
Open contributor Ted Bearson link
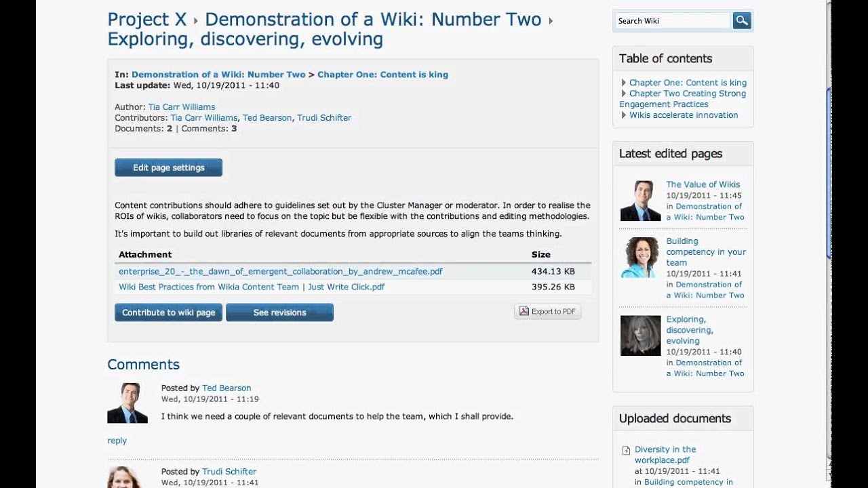267,118
